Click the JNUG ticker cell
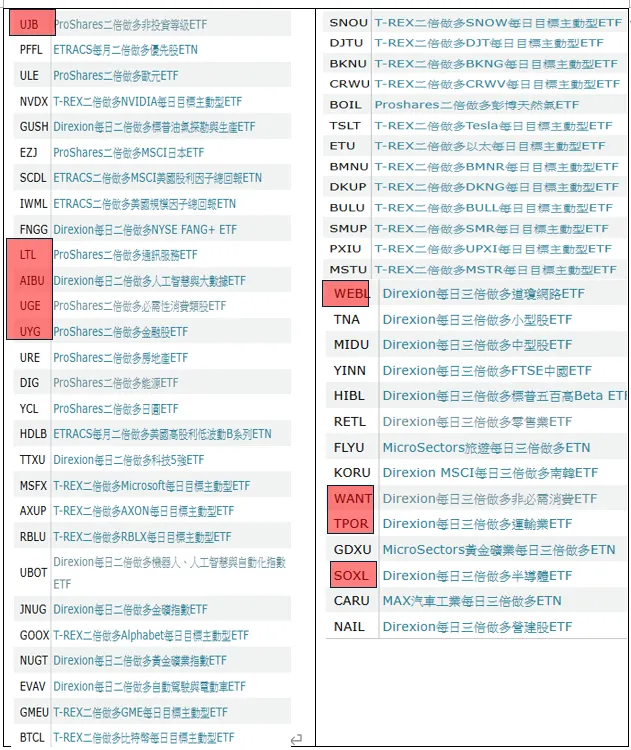 coord(33,609)
